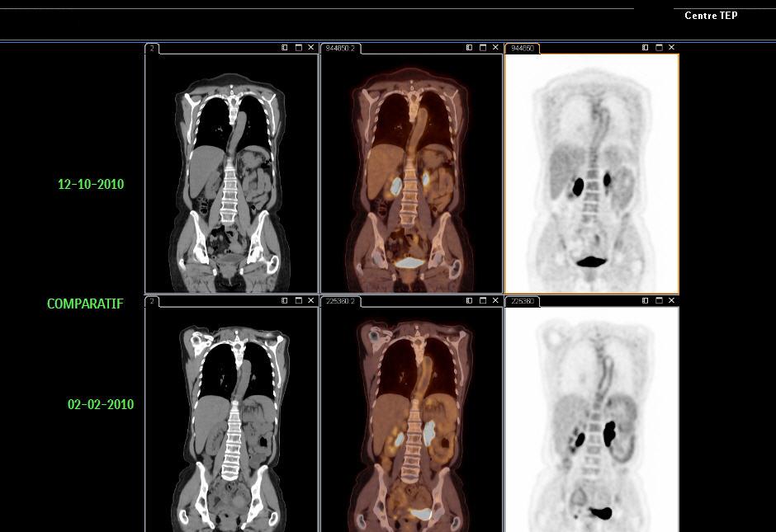This screenshot has height=532, width=776.
Task: Close the 944860 PET panel
Action: [x=672, y=48]
